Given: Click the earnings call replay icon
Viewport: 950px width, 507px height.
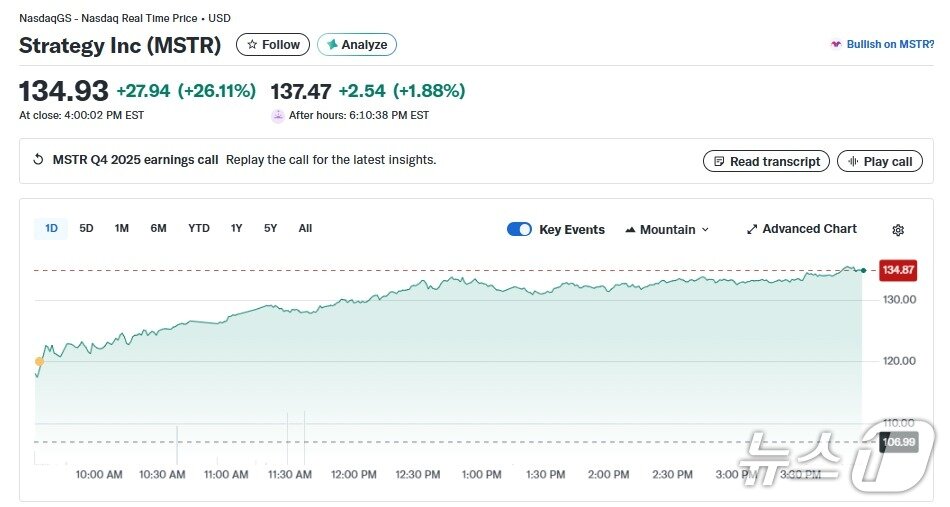Looking at the screenshot, I should (x=38, y=160).
